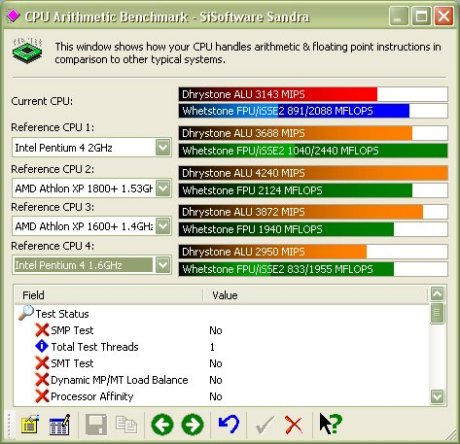Image resolution: width=460 pixels, height=444 pixels.
Task: Select the Processor Affinity row label
Action: pos(92,396)
